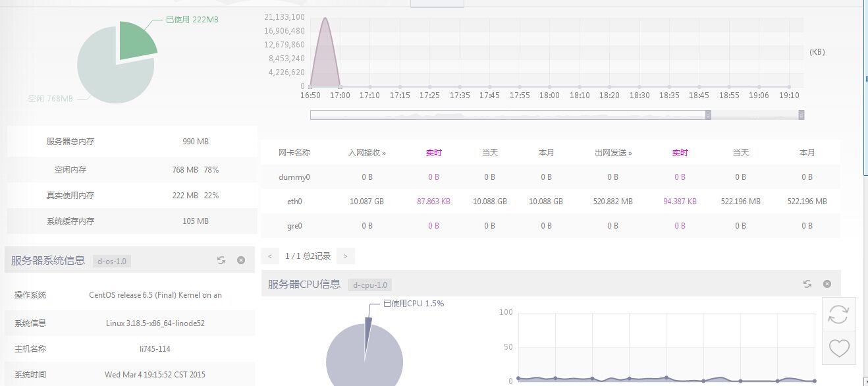The height and width of the screenshot is (386, 868).
Task: Go to next page of network table
Action: tap(345, 256)
